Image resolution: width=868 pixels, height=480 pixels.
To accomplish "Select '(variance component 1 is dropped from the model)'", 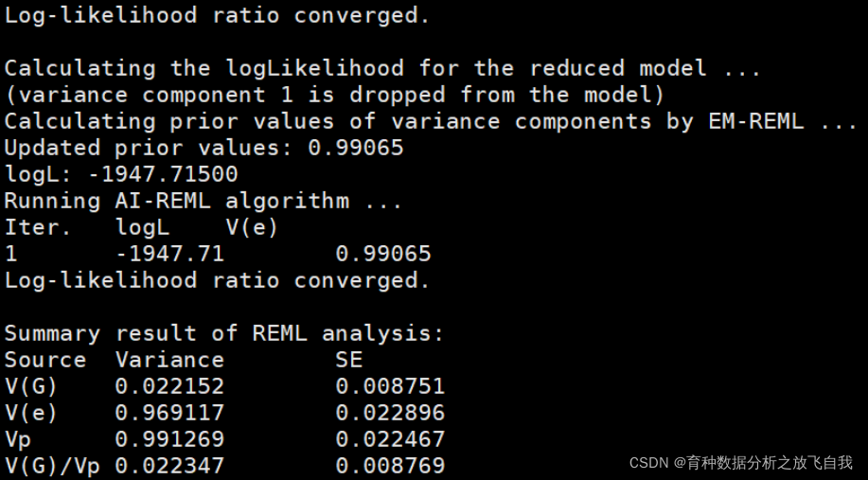I will [x=334, y=96].
